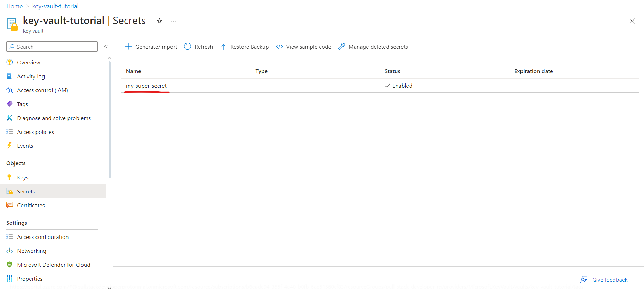Open Access configuration settings
This screenshot has height=289, width=644.
click(43, 237)
